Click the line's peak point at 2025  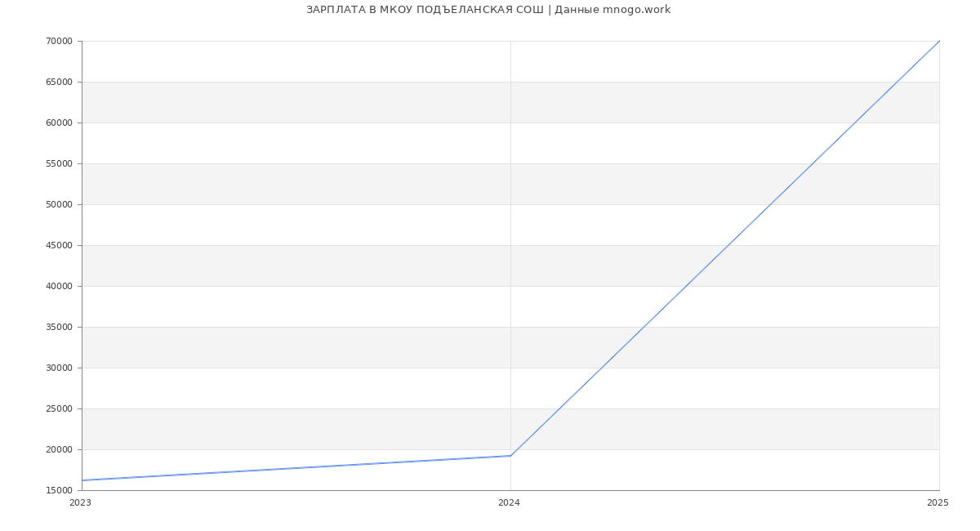(939, 41)
